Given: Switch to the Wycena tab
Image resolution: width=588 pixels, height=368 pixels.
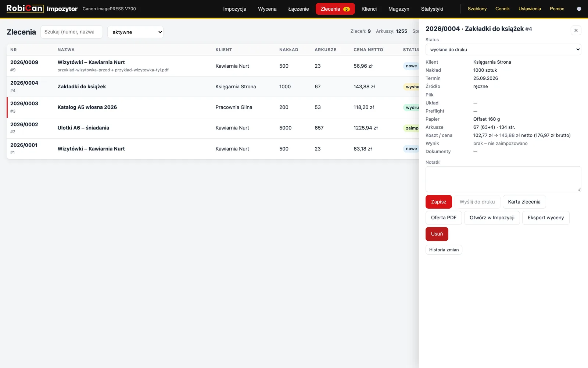Looking at the screenshot, I should tap(267, 9).
